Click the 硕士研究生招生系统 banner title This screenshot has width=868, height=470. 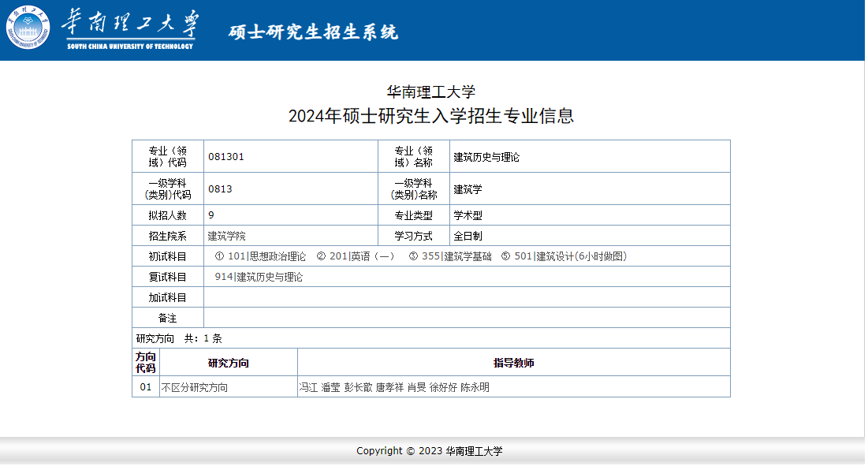click(313, 32)
